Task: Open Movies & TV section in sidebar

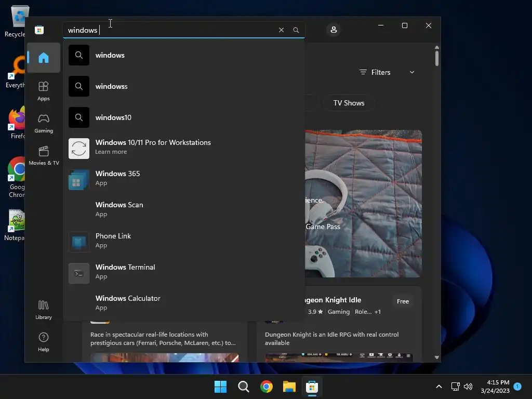Action: click(x=44, y=155)
